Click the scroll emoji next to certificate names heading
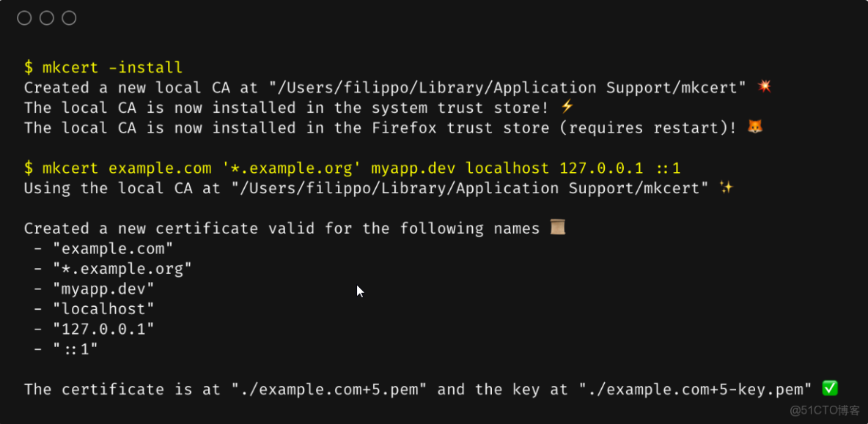 coord(557,227)
